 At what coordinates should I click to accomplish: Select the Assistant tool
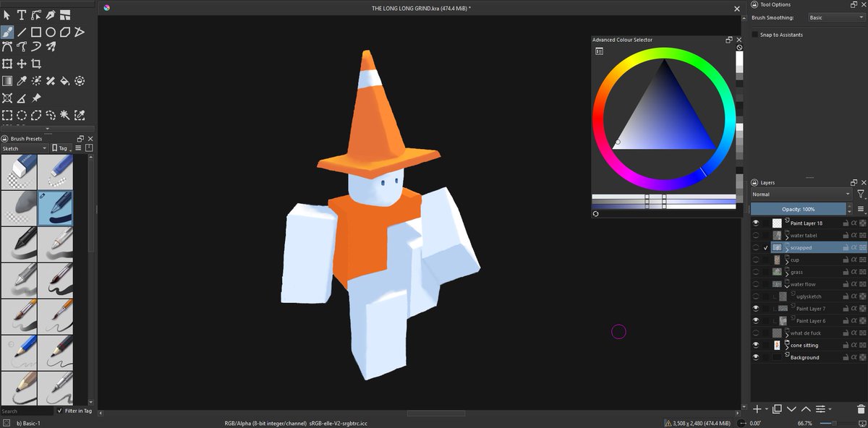point(7,98)
